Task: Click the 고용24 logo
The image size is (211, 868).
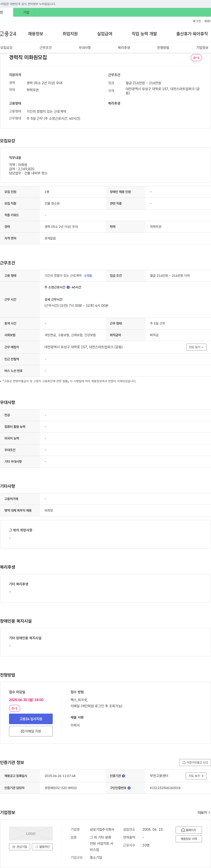Action: click(8, 34)
